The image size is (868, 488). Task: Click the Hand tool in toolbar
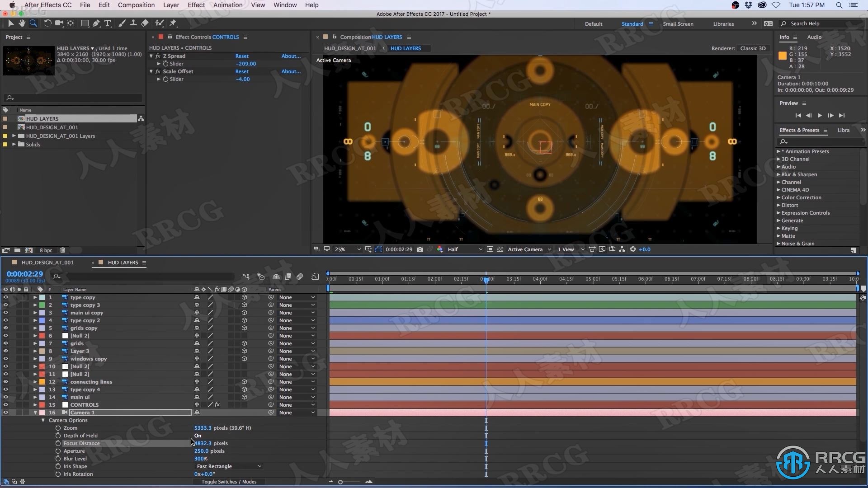click(x=21, y=23)
